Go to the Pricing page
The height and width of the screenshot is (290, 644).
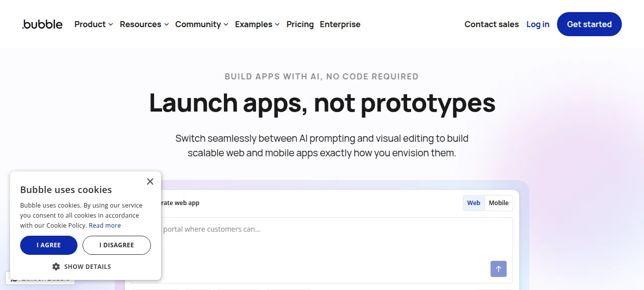(300, 24)
